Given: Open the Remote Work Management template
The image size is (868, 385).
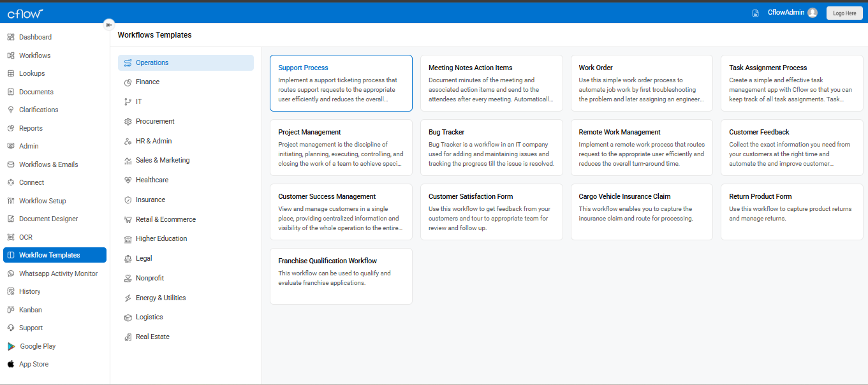Looking at the screenshot, I should [642, 148].
